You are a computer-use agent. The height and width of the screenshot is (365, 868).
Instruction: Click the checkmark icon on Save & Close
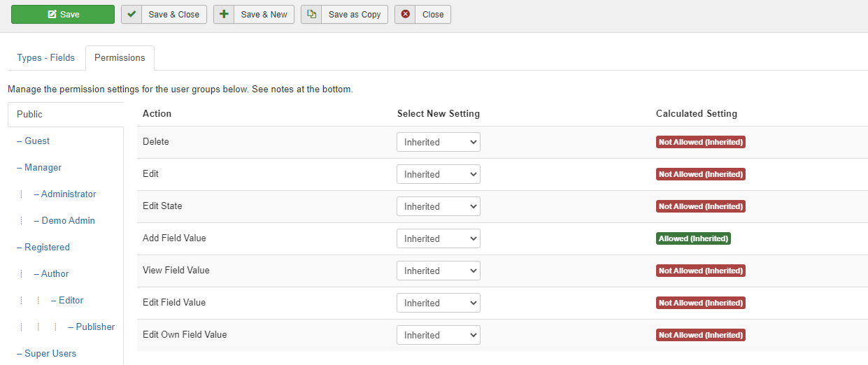click(131, 15)
